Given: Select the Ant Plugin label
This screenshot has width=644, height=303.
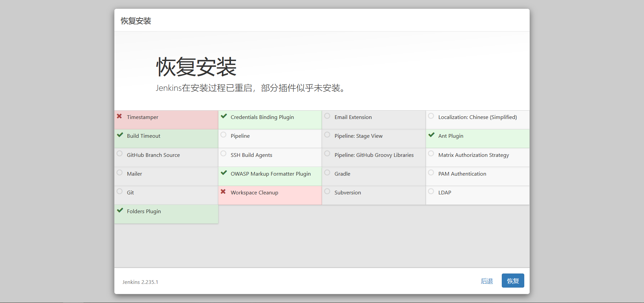Looking at the screenshot, I should pos(451,136).
